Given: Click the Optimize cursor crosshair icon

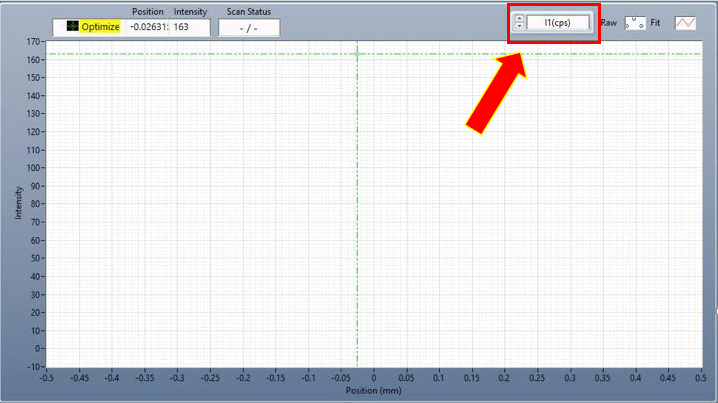Looking at the screenshot, I should [72, 26].
